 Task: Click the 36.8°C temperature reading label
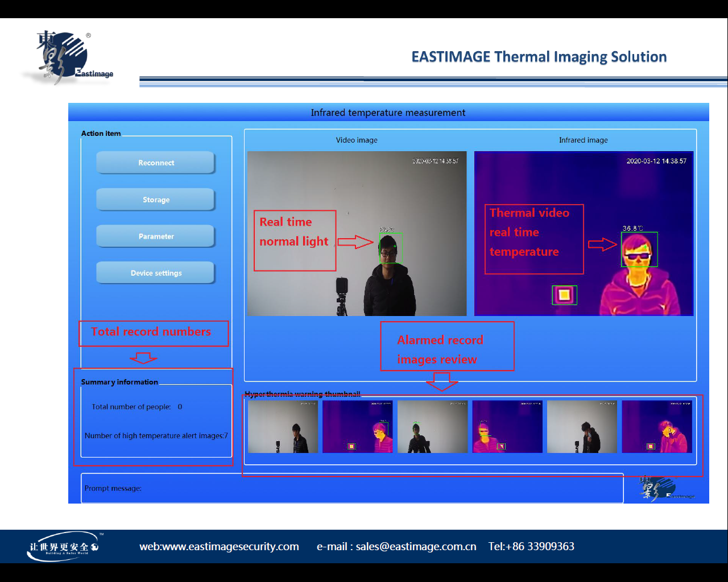pos(632,228)
